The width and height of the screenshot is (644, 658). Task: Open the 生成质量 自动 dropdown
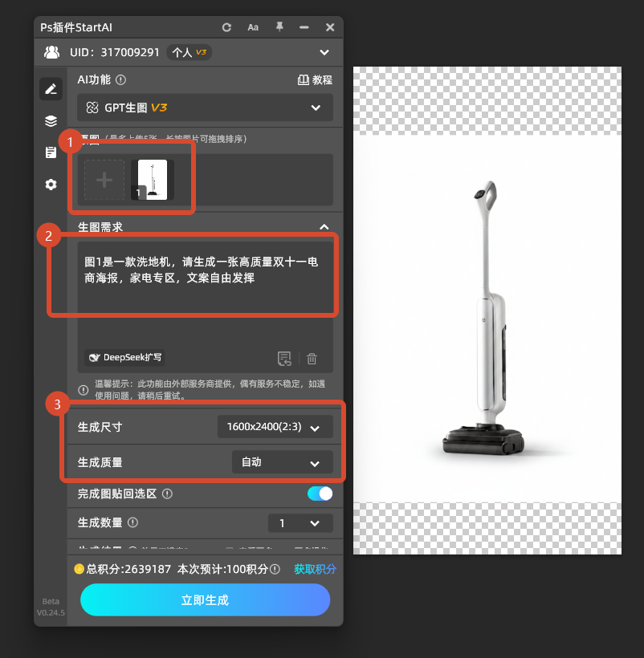click(x=282, y=462)
